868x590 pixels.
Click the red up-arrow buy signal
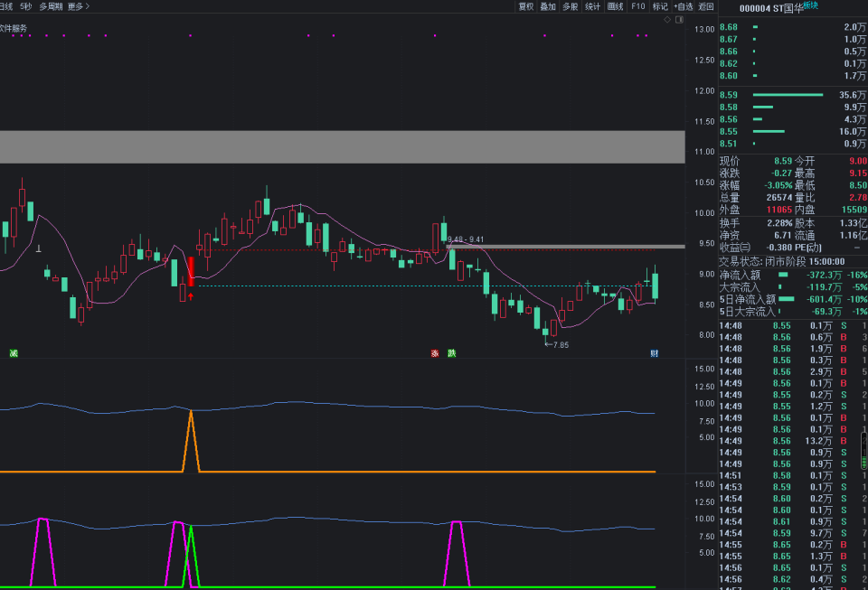[x=191, y=295]
